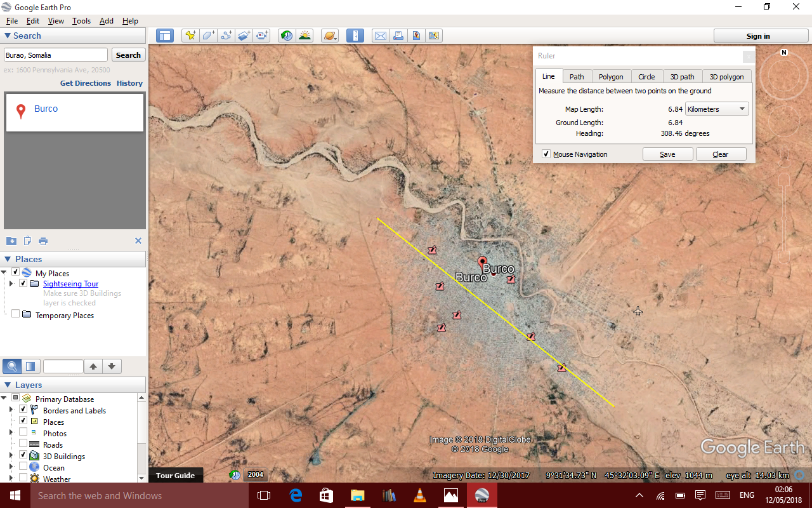Enable the Roads layer checkbox
812x508 pixels.
[23, 444]
